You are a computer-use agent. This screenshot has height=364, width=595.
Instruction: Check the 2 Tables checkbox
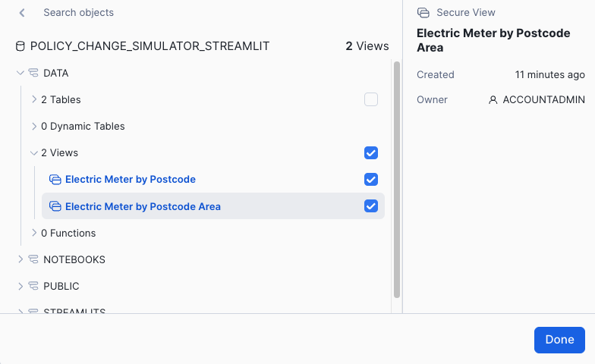pyautogui.click(x=370, y=99)
